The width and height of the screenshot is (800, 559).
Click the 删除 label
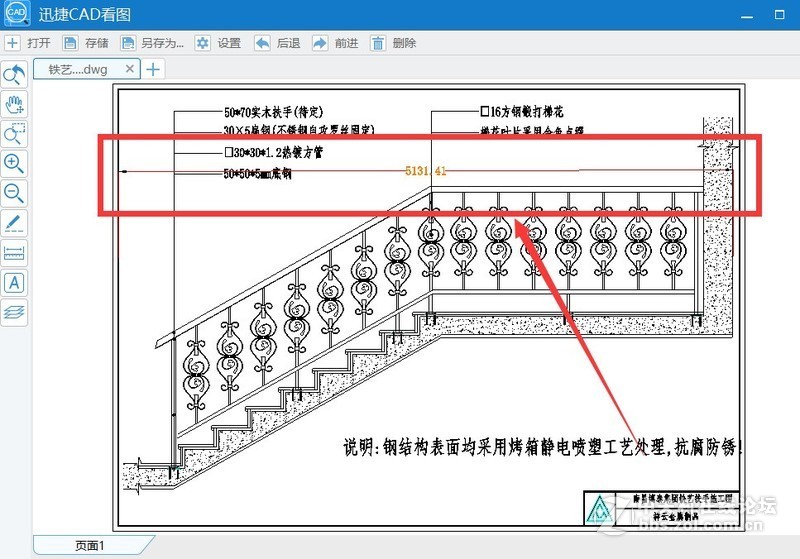pos(405,43)
